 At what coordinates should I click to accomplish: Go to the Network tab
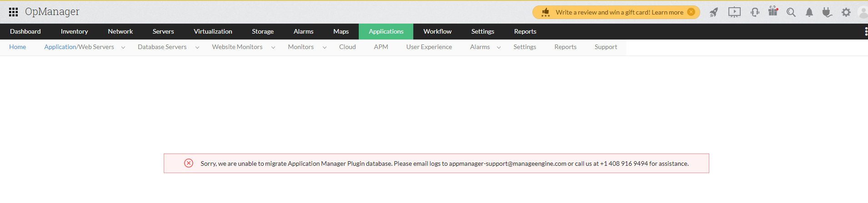point(120,31)
